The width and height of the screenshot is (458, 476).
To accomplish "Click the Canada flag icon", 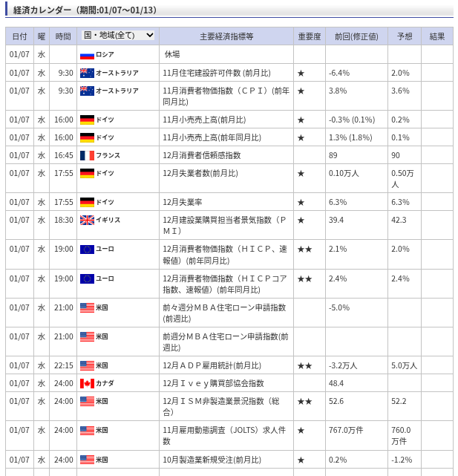I will pos(87,383).
